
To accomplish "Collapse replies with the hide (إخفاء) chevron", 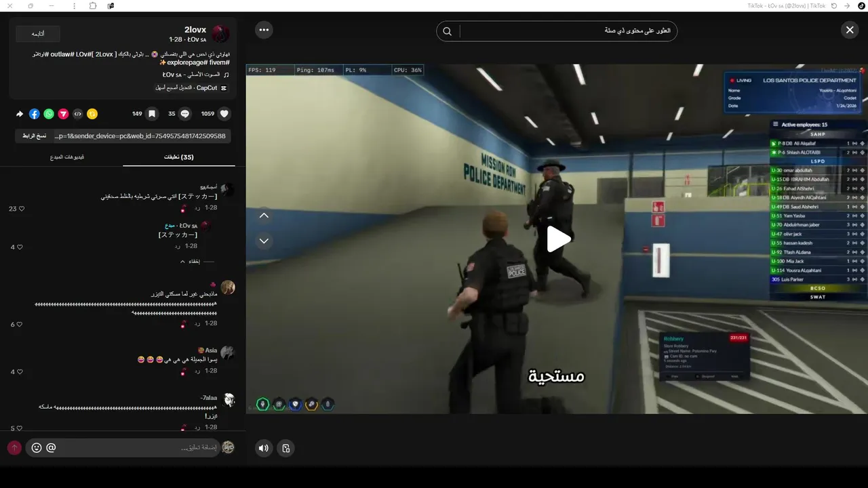I will [190, 261].
